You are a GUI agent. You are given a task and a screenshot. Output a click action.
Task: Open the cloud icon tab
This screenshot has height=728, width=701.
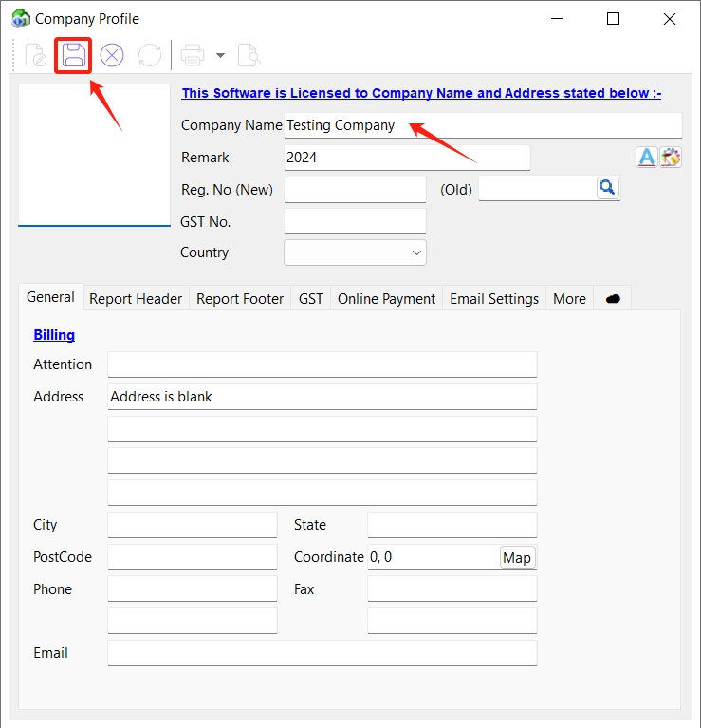(613, 299)
